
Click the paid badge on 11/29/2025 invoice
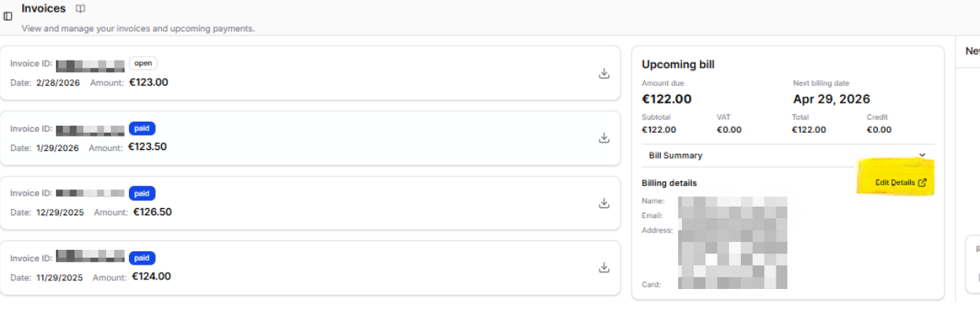[142, 258]
